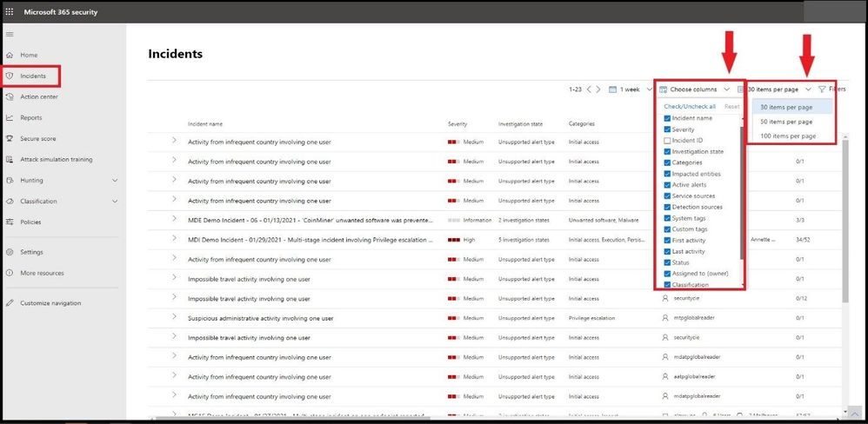Image resolution: width=868 pixels, height=424 pixels.
Task: Click the Incidents shield icon
Action: pyautogui.click(x=10, y=76)
